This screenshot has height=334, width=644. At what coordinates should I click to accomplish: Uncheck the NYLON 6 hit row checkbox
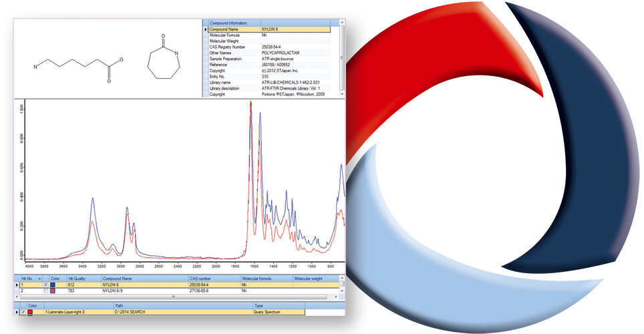pyautogui.click(x=46, y=285)
